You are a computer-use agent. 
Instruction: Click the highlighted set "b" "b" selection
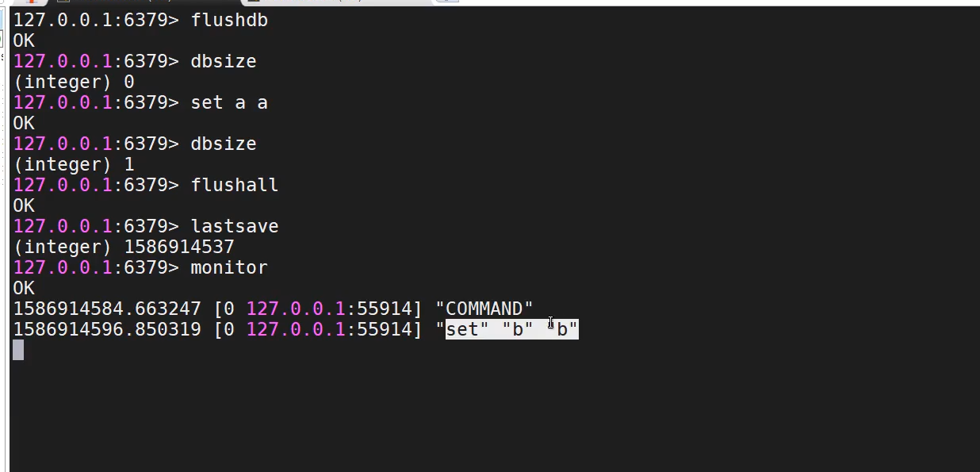pos(511,329)
